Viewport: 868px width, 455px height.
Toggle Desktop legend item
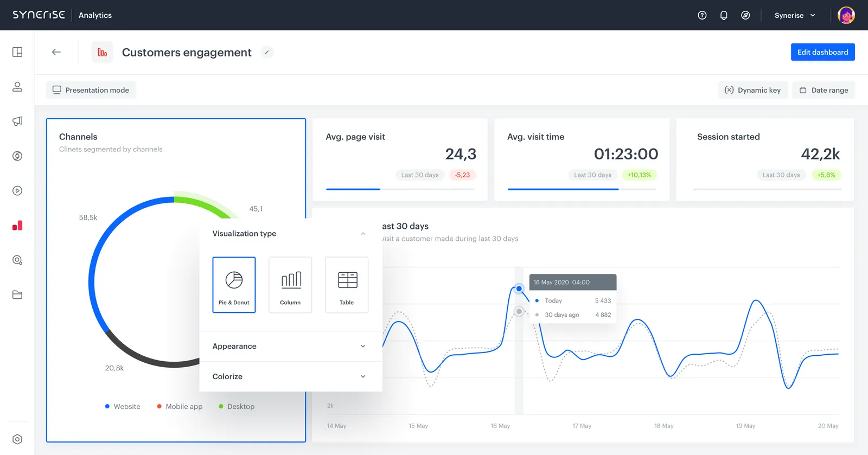click(237, 406)
